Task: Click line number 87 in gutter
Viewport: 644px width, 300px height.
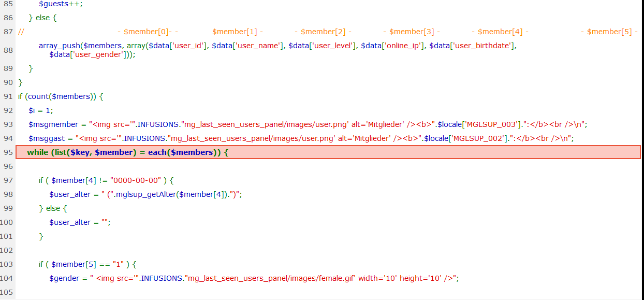Action: (8, 32)
